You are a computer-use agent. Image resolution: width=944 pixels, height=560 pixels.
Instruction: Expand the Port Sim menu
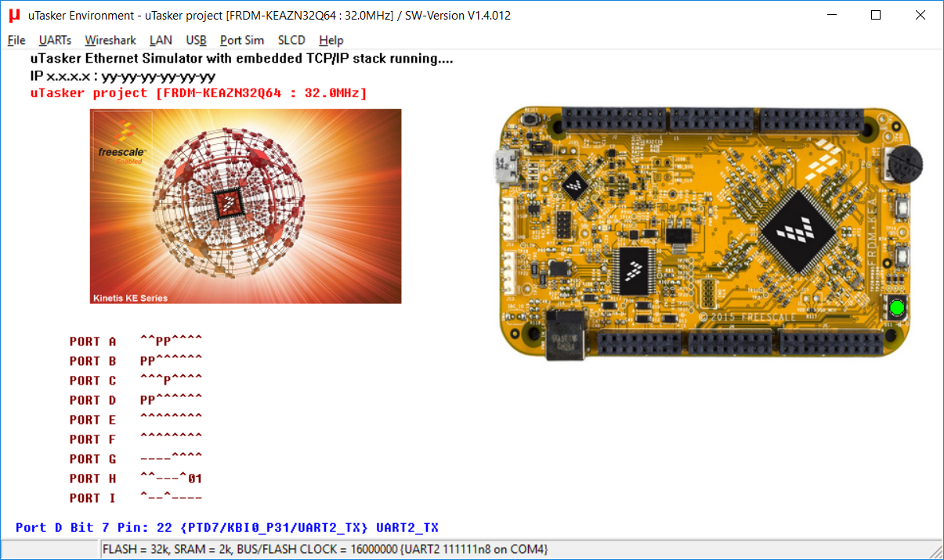[x=241, y=40]
